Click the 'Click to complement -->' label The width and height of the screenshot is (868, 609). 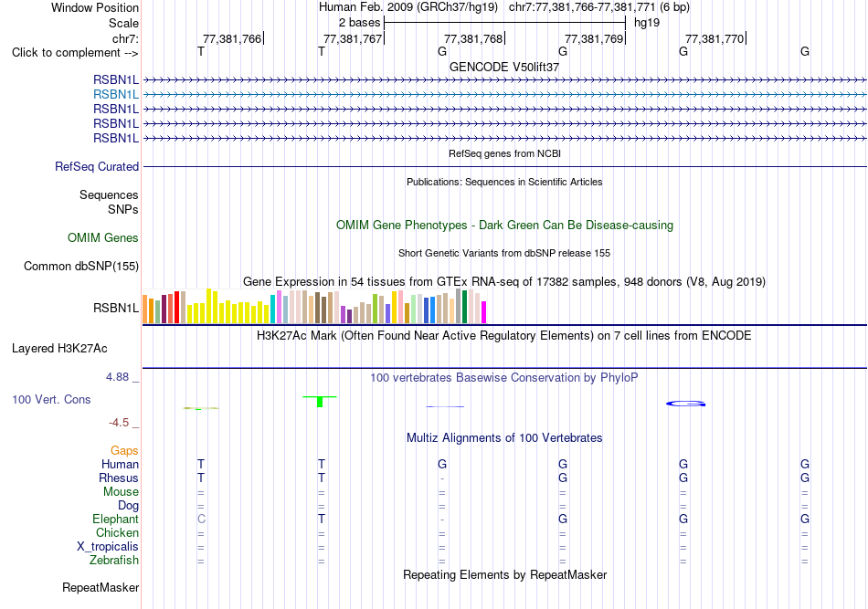pyautogui.click(x=75, y=53)
